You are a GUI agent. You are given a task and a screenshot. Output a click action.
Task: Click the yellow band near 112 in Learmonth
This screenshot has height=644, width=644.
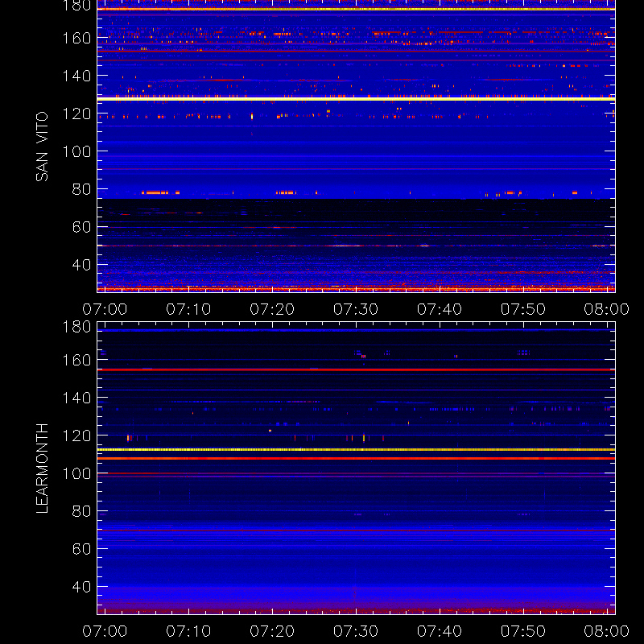pyautogui.click(x=356, y=450)
